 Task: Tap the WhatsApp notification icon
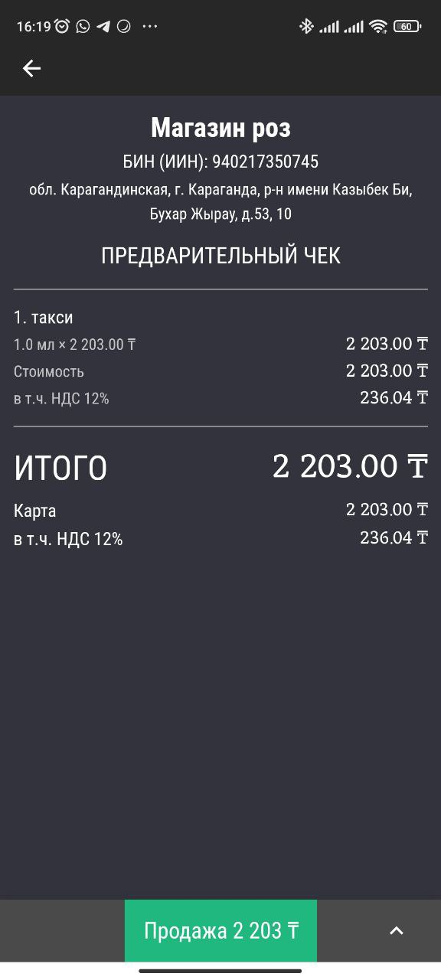click(x=83, y=26)
